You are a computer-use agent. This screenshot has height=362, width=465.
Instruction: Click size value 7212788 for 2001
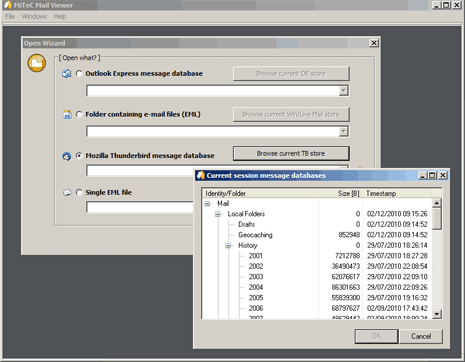click(347, 256)
